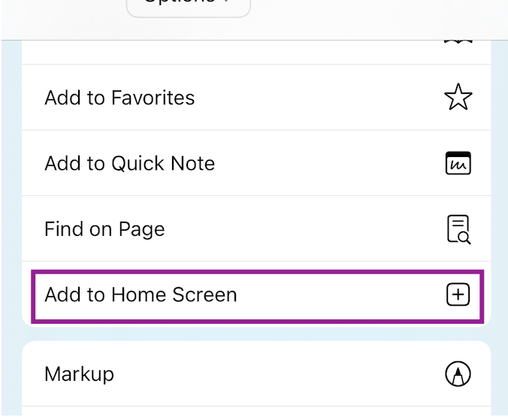
Task: Select the Find on Page label
Action: (104, 229)
